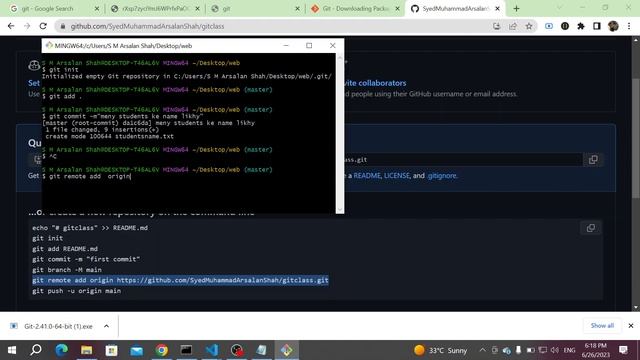Open the terminal app in taskbar
The width and height of the screenshot is (640, 360).
pyautogui.click(x=187, y=350)
